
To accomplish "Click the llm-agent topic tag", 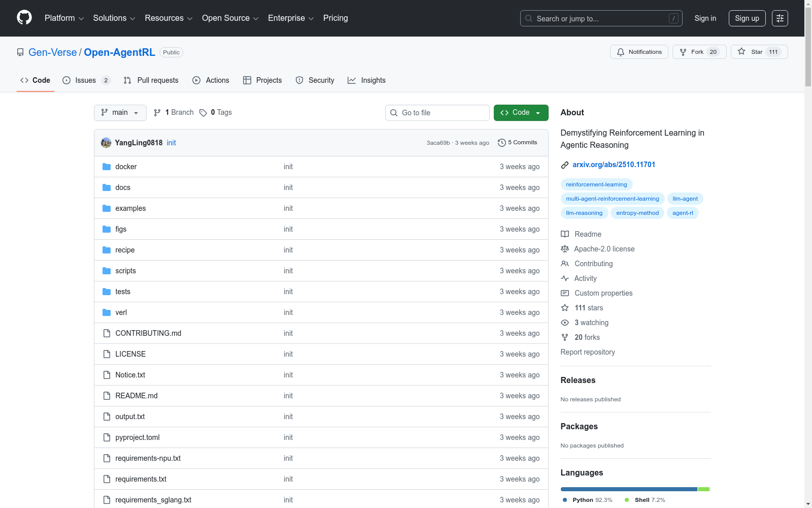I will tap(685, 199).
